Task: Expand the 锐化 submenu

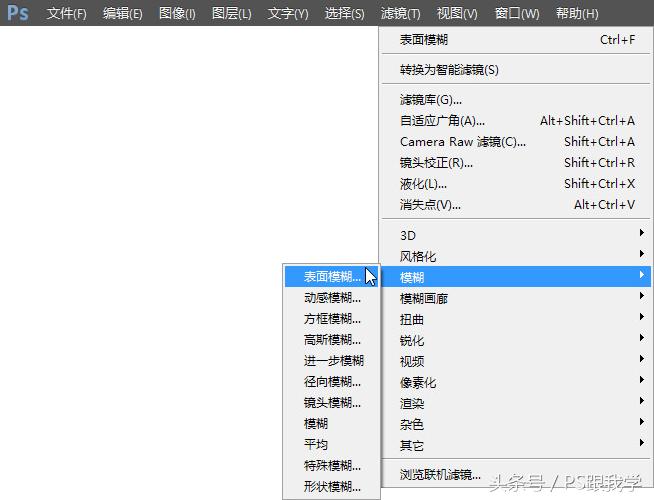Action: (x=516, y=340)
